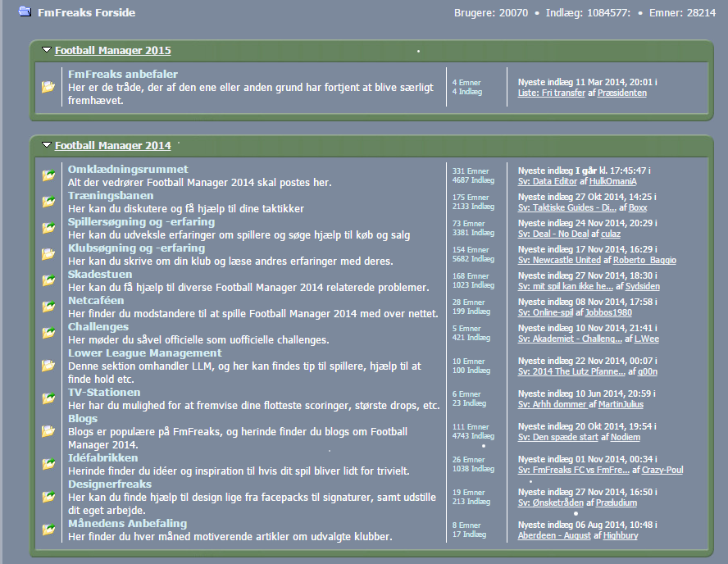The width and height of the screenshot is (728, 564).
Task: Open latest post 'Sv: Den spæde start'
Action: tap(558, 437)
